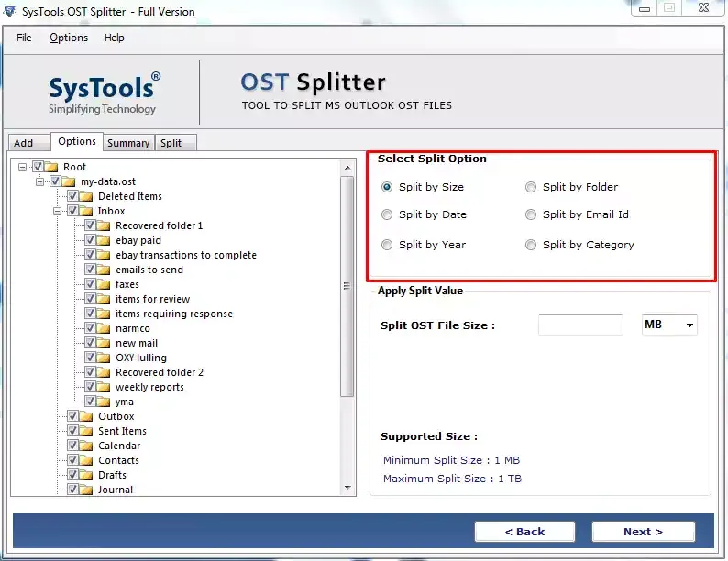Image resolution: width=728 pixels, height=561 pixels.
Task: Click the yma folder icon
Action: (x=104, y=401)
